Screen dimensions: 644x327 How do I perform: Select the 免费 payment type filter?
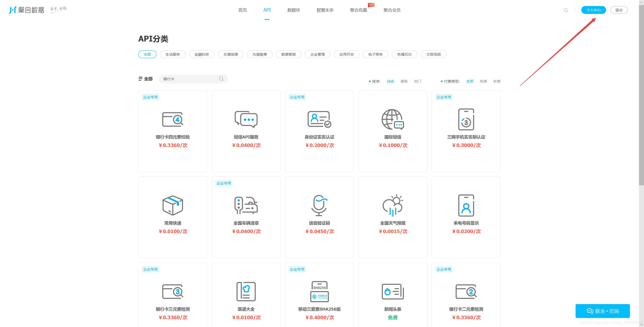tap(483, 81)
